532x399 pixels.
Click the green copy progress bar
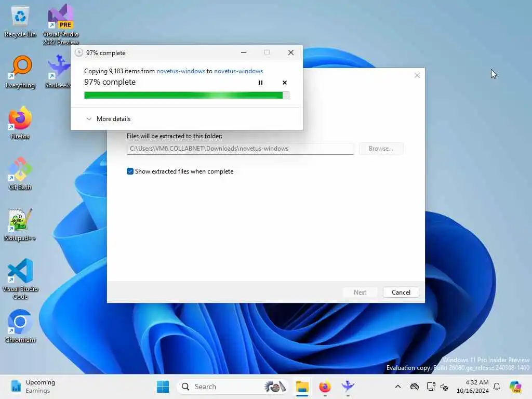point(187,96)
